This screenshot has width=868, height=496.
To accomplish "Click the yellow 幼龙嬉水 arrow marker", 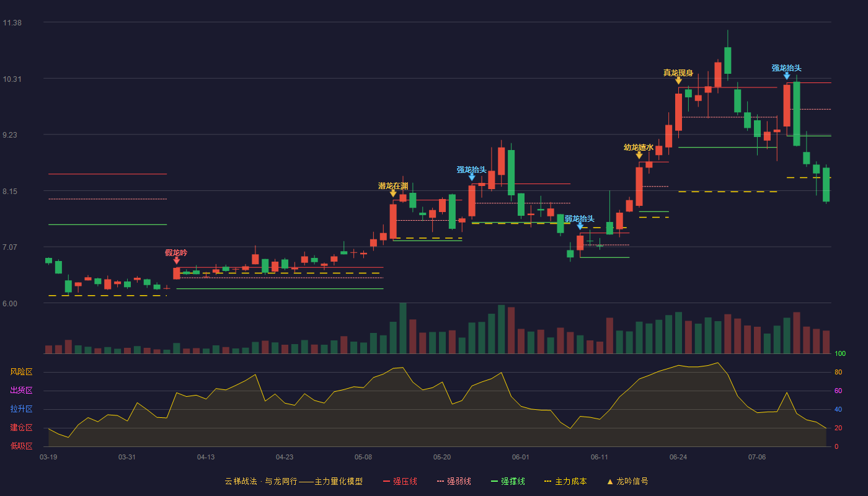I will point(639,155).
